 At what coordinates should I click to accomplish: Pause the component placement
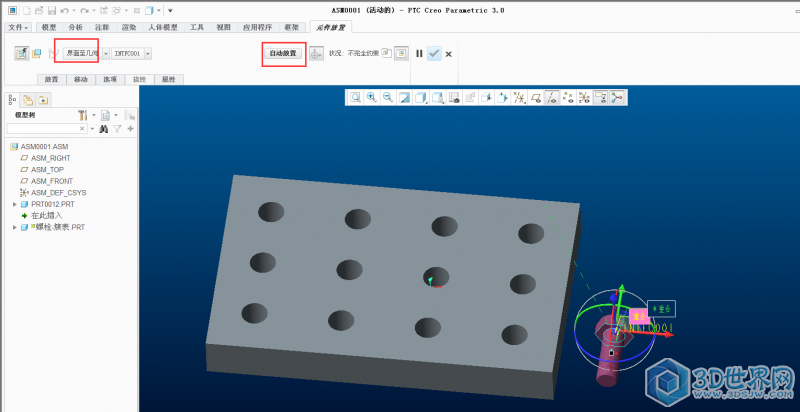click(419, 54)
